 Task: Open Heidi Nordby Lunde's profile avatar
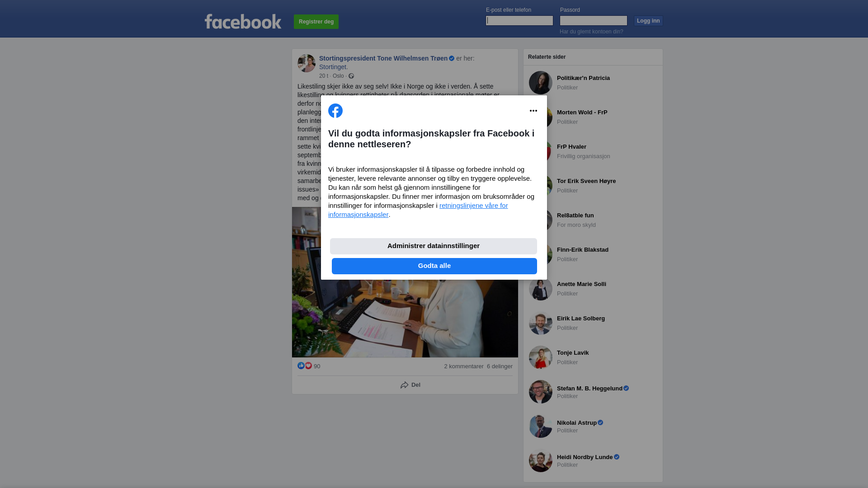pyautogui.click(x=541, y=460)
